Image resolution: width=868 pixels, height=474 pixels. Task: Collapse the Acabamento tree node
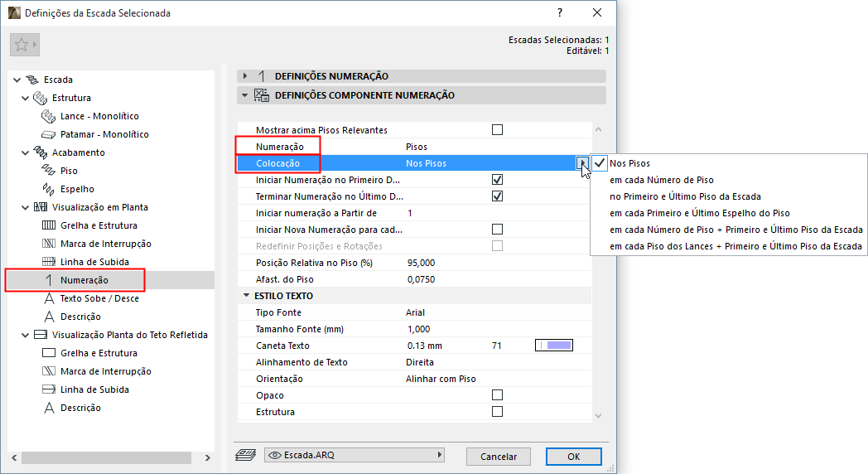coord(26,152)
